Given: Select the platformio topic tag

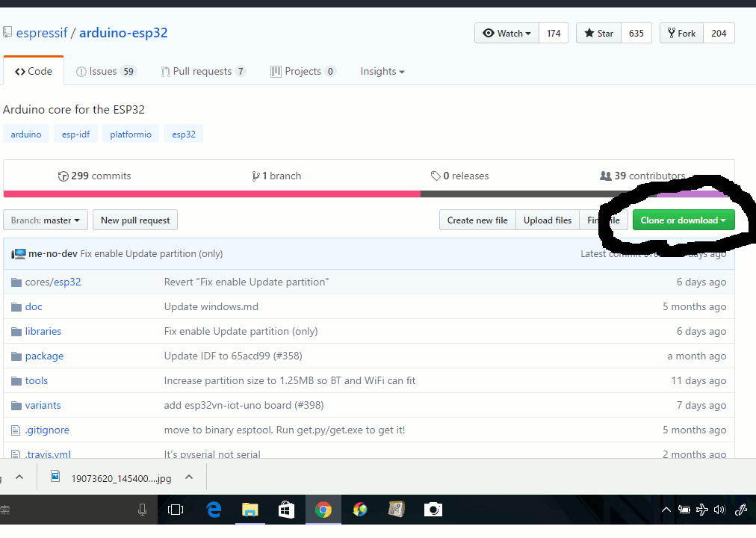Looking at the screenshot, I should 131,134.
